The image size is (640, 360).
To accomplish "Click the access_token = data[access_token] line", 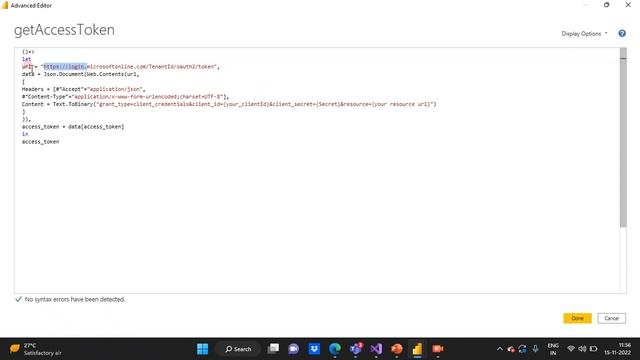I will point(73,127).
